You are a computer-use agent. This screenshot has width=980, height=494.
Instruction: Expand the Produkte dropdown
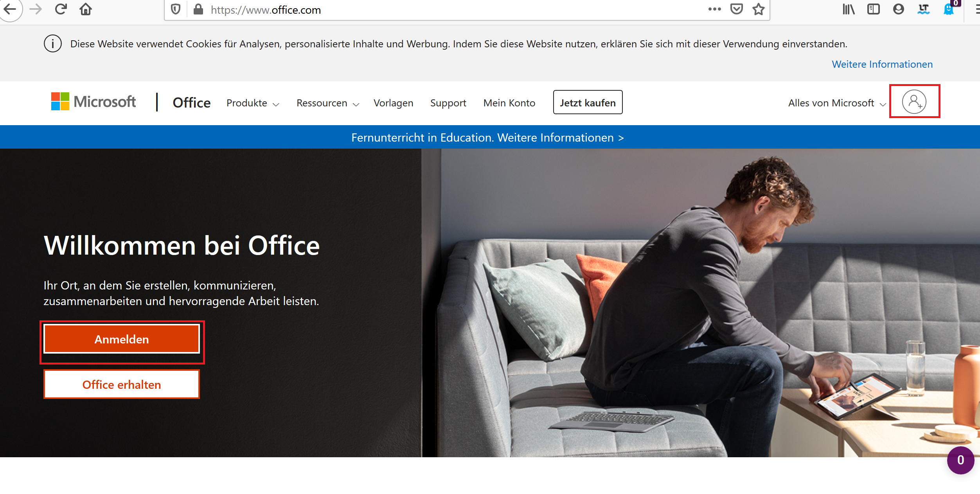[x=253, y=103]
